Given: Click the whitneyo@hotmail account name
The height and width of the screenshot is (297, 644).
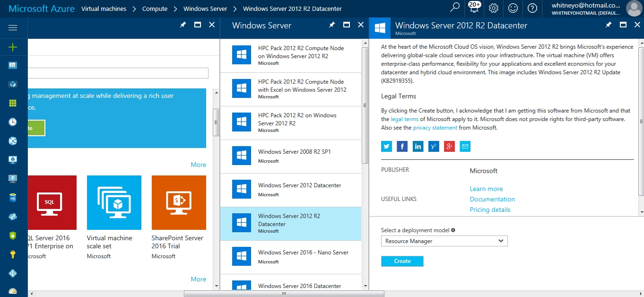Looking at the screenshot, I should tap(586, 5).
